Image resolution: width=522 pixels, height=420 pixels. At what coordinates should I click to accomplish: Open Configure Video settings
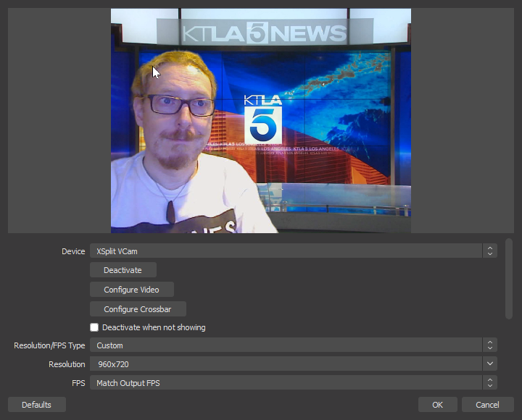(131, 290)
